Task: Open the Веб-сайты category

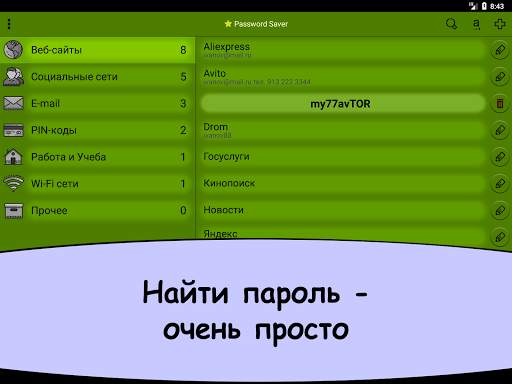Action: 97,50
